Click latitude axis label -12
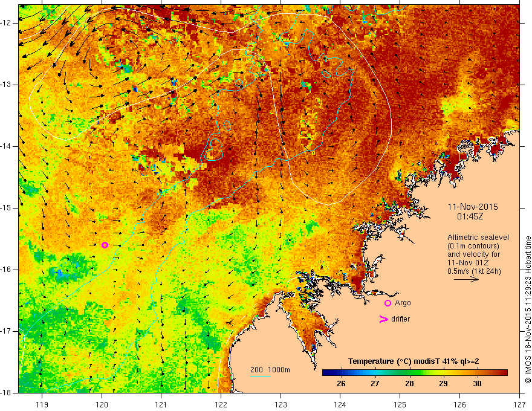The width and height of the screenshot is (532, 411). pyautogui.click(x=6, y=23)
